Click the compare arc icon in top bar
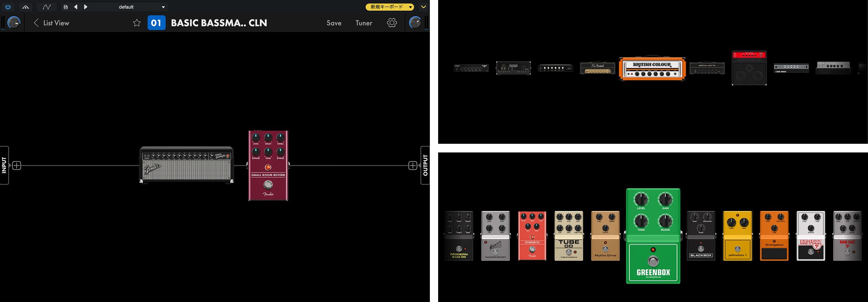 (x=26, y=7)
